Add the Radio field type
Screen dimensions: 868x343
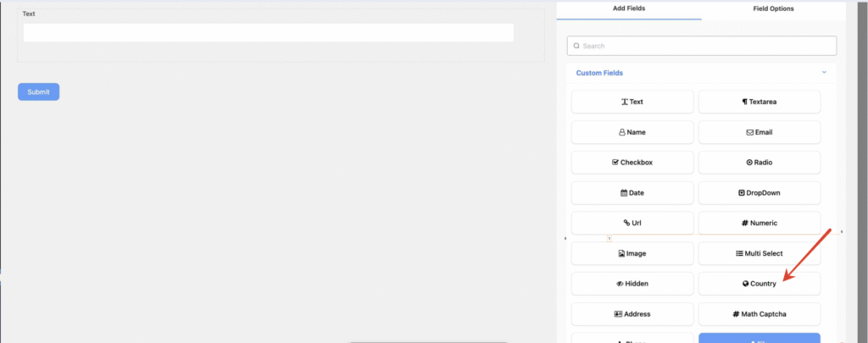[759, 163]
